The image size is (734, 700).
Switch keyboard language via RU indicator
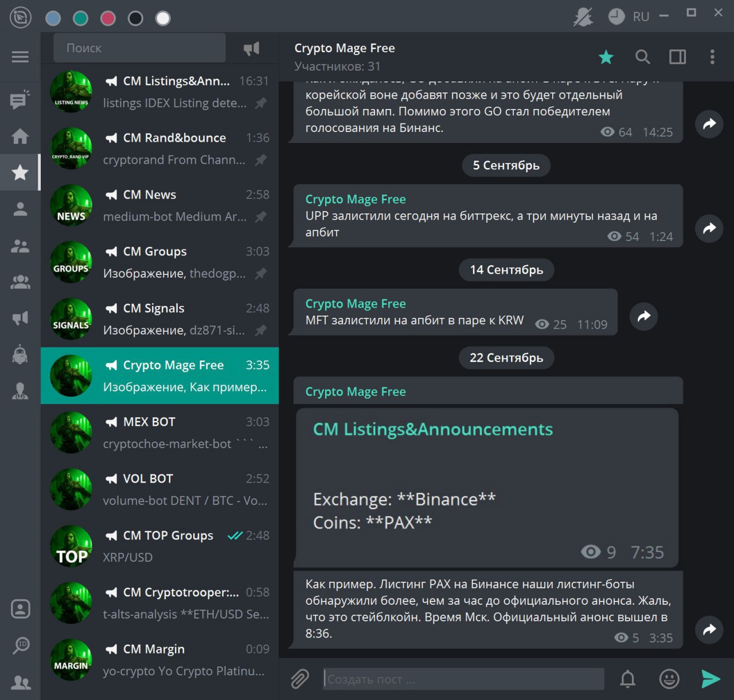(x=641, y=17)
